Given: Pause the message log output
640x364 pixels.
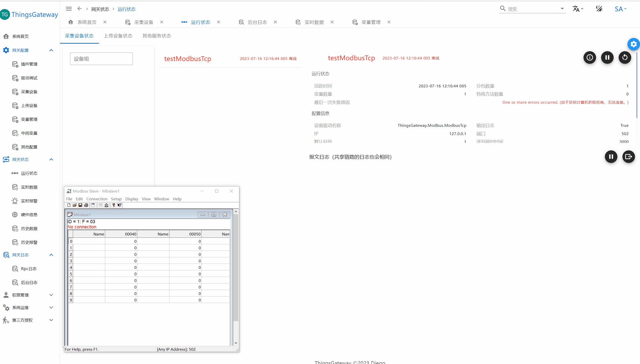Looking at the screenshot, I should 611,157.
